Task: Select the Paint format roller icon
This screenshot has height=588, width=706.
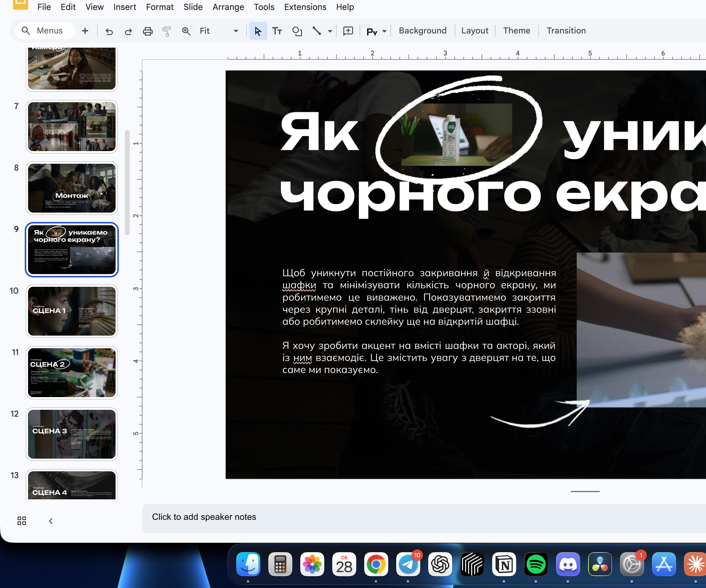Action: (x=167, y=31)
